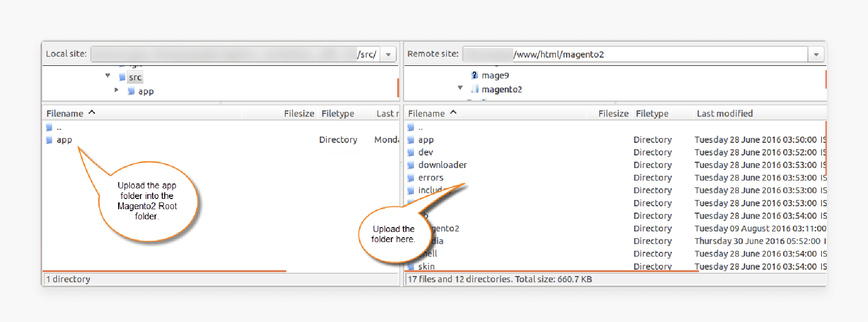Select app folder name in remote list
The height and width of the screenshot is (322, 868).
pos(426,140)
